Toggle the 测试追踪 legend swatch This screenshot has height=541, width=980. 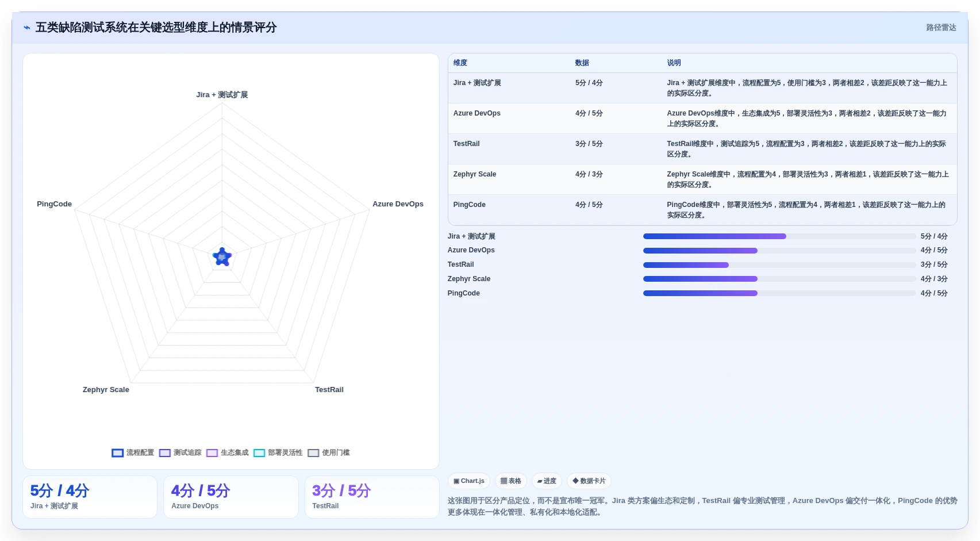coord(165,453)
